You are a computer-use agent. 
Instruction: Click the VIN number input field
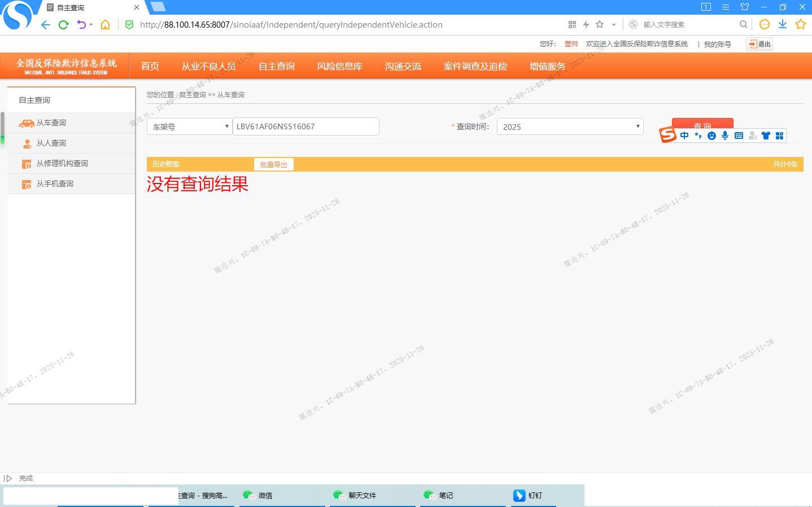(305, 126)
